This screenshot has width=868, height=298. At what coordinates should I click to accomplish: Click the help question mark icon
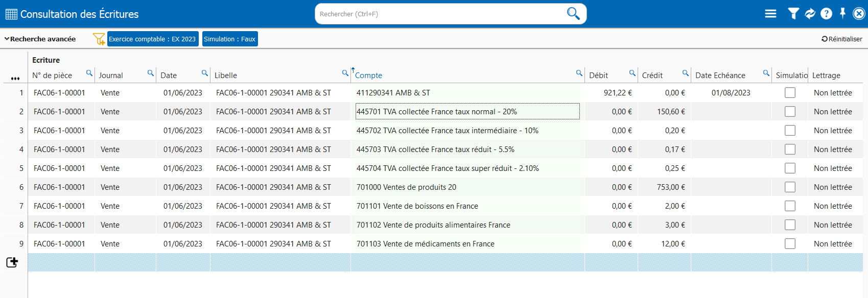coord(826,14)
